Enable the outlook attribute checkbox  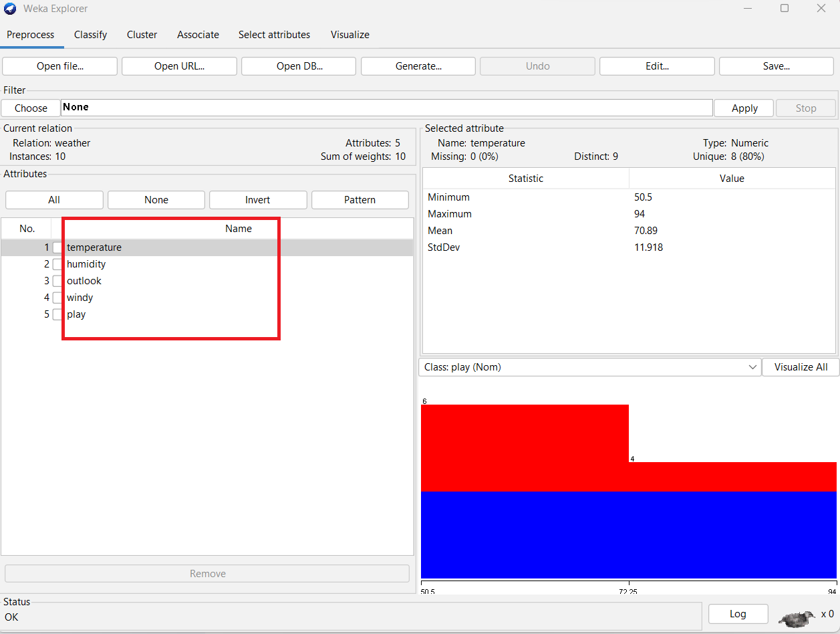point(57,281)
